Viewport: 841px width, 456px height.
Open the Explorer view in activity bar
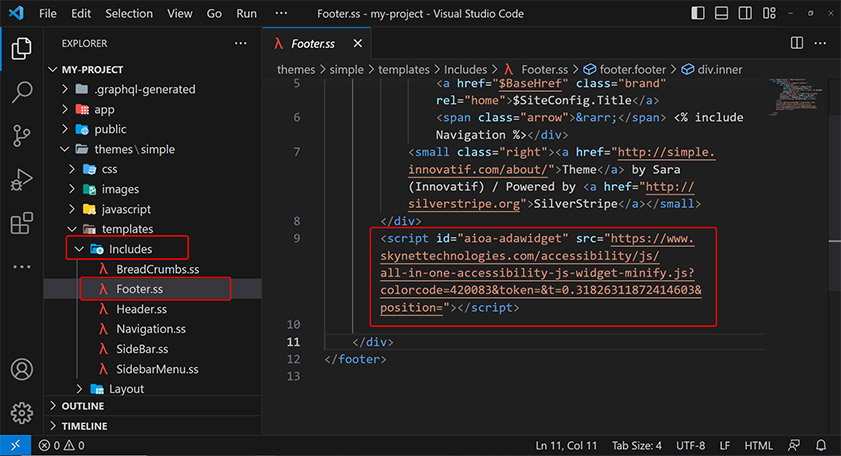[x=21, y=48]
